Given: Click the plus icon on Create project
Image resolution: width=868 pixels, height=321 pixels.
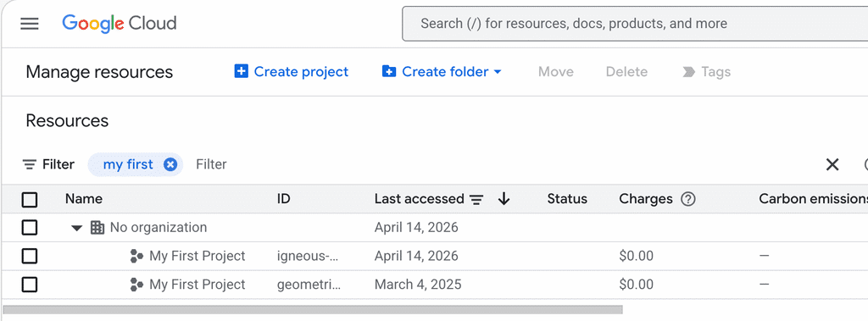Looking at the screenshot, I should click(x=242, y=71).
